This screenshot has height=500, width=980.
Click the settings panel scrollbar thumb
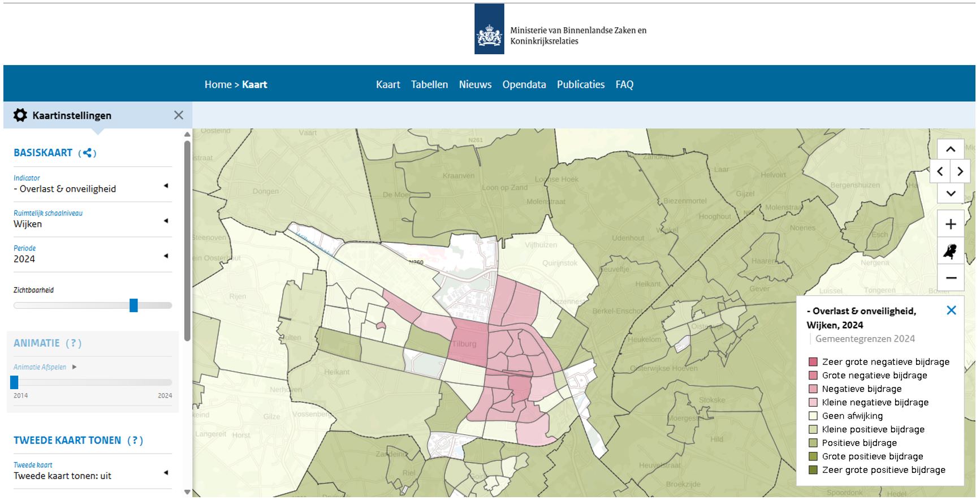[187, 240]
